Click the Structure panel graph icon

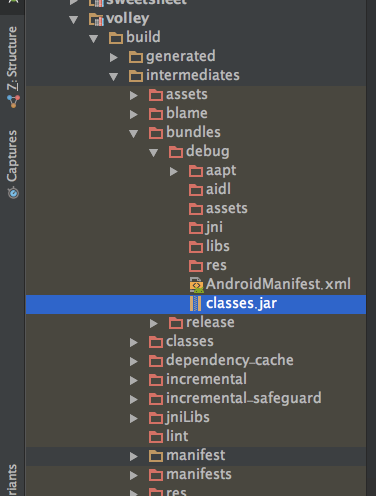[x=13, y=101]
